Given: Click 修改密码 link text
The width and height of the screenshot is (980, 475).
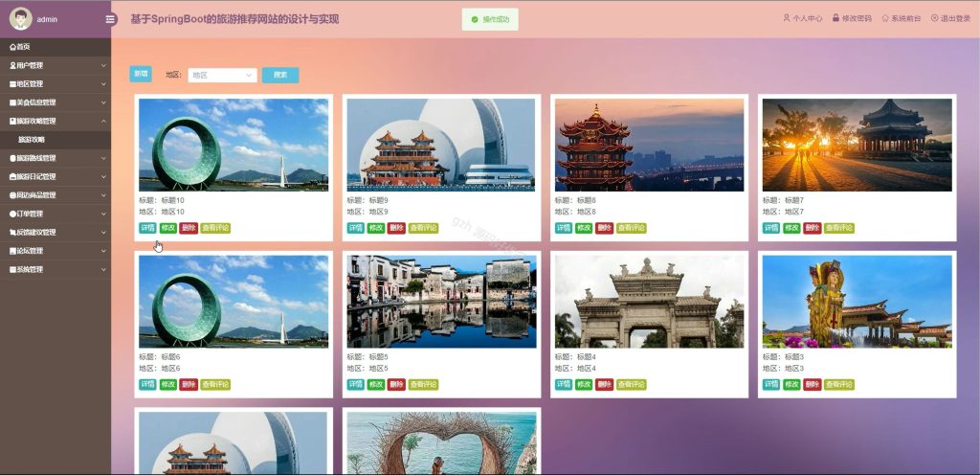Looking at the screenshot, I should (x=857, y=19).
